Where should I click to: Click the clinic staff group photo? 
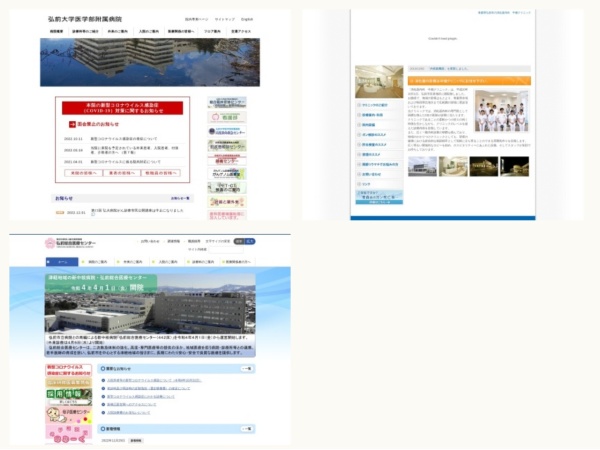(502, 111)
